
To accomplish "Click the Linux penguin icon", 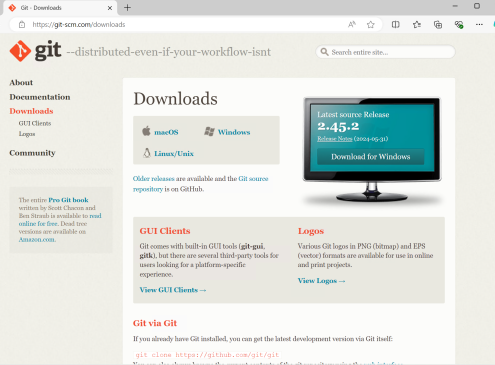I will coord(147,153).
